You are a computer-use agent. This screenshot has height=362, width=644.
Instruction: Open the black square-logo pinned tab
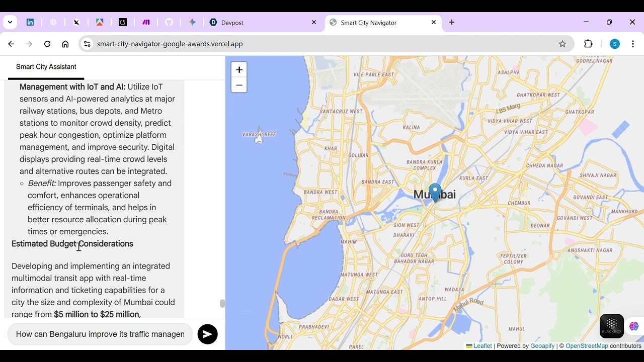point(123,22)
